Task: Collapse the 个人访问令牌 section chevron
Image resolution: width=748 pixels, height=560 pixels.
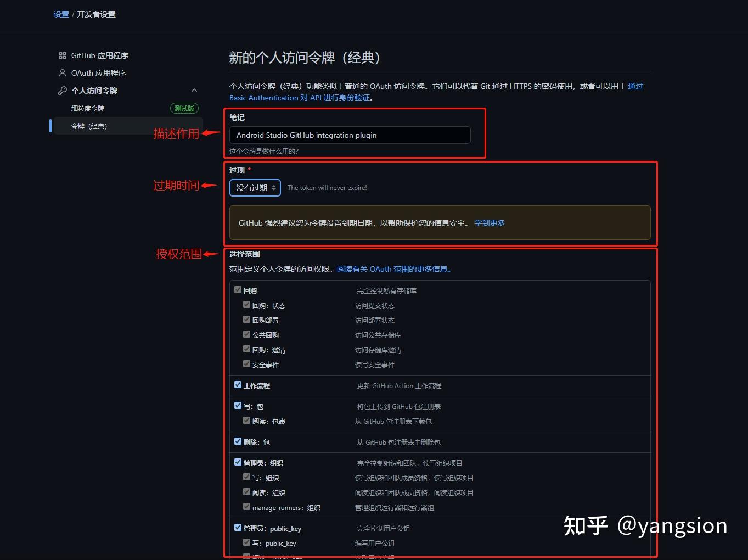Action: tap(194, 90)
